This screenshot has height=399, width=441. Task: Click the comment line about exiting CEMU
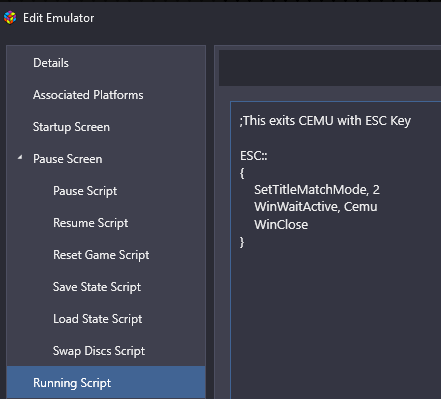(x=325, y=121)
